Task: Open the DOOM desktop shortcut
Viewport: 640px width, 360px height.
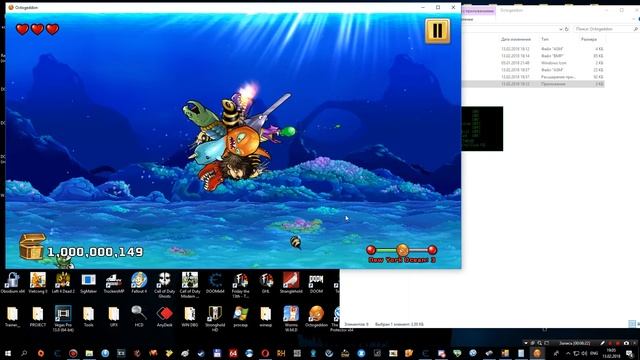Action: click(316, 283)
